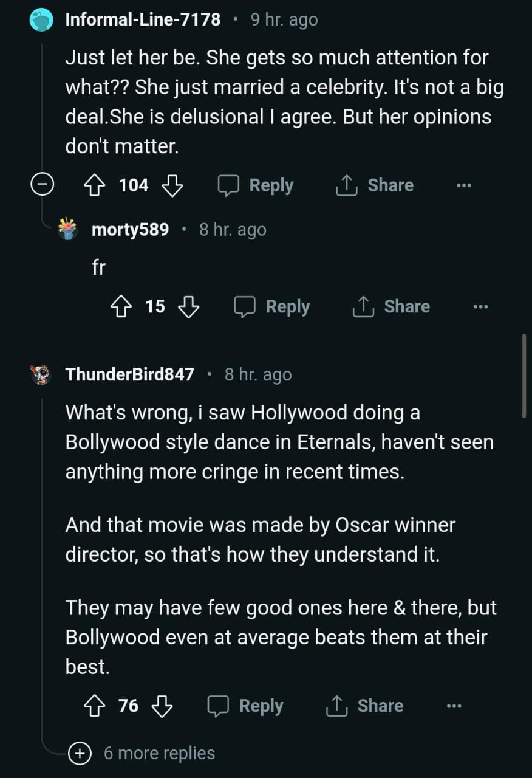Downvote Informal-Line-7178's comment
Viewport: 532px width, 778px height.
click(172, 185)
